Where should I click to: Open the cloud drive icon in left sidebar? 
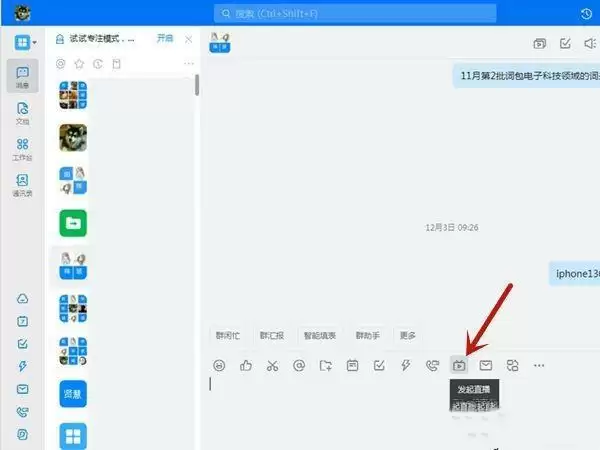coord(22,299)
